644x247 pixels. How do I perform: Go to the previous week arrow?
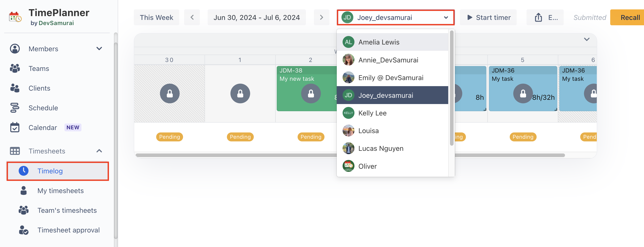click(192, 17)
